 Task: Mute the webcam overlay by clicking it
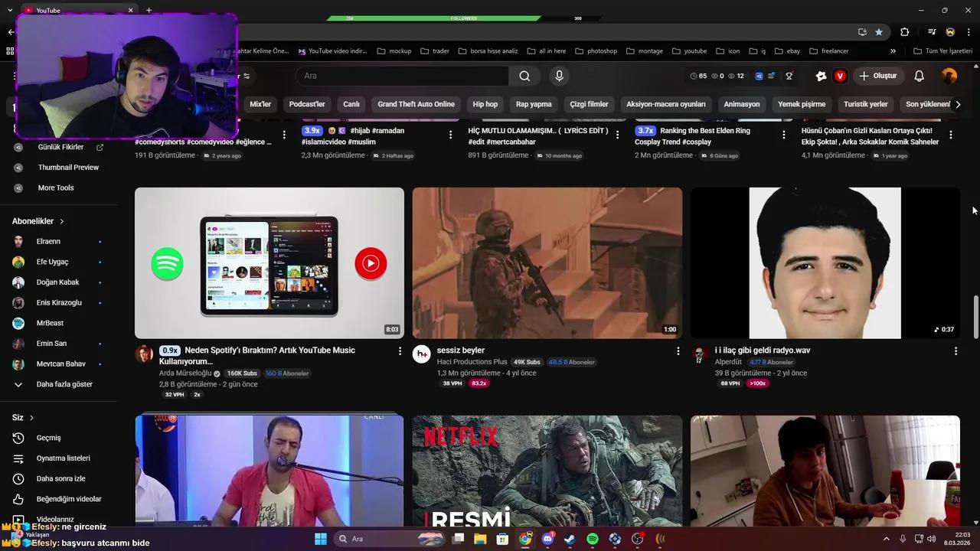click(x=126, y=74)
